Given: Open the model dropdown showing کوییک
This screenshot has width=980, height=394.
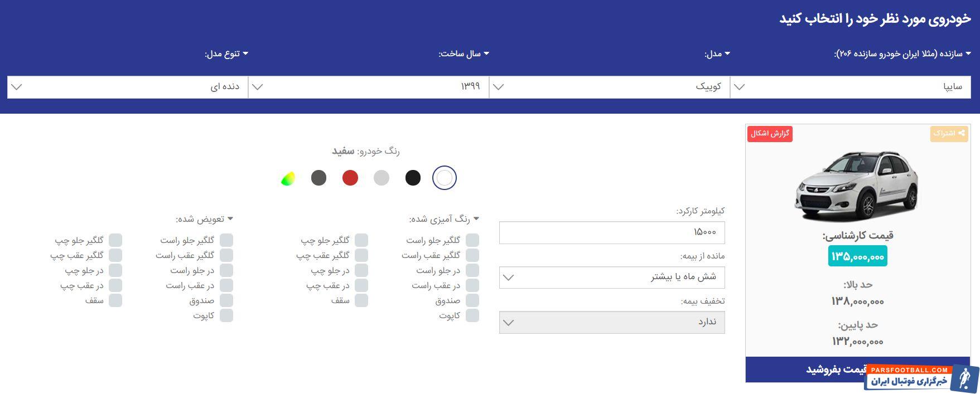Looking at the screenshot, I should [x=609, y=87].
